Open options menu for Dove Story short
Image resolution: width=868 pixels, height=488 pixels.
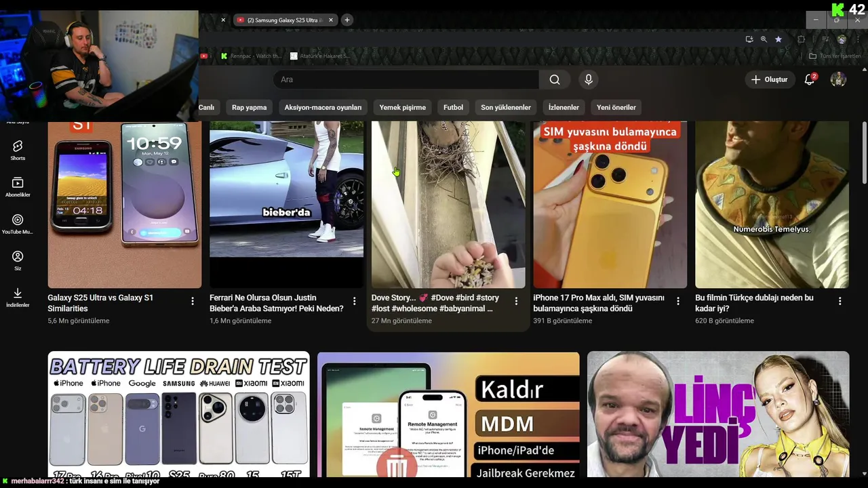coord(516,301)
